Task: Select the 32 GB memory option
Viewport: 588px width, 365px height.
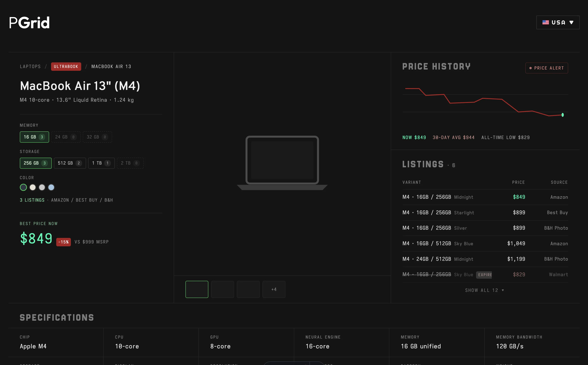Action: 97,137
